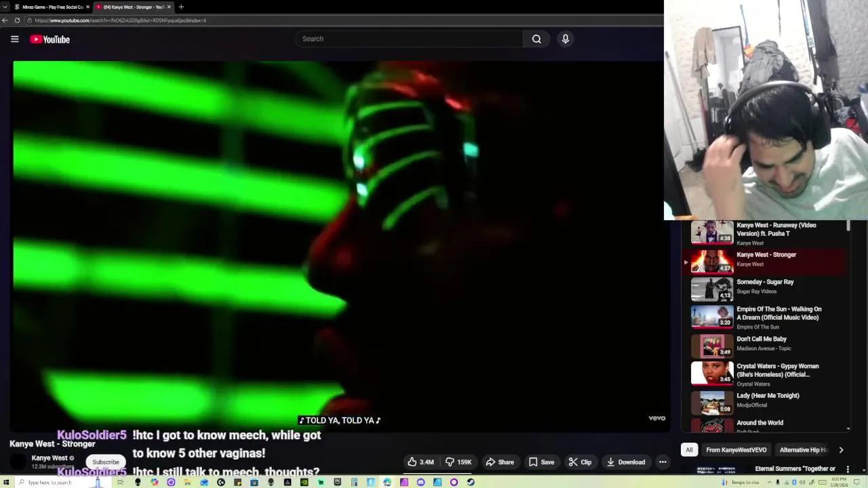The image size is (868, 488).
Task: Select the 'Mines Game' browser tab
Action: point(52,7)
